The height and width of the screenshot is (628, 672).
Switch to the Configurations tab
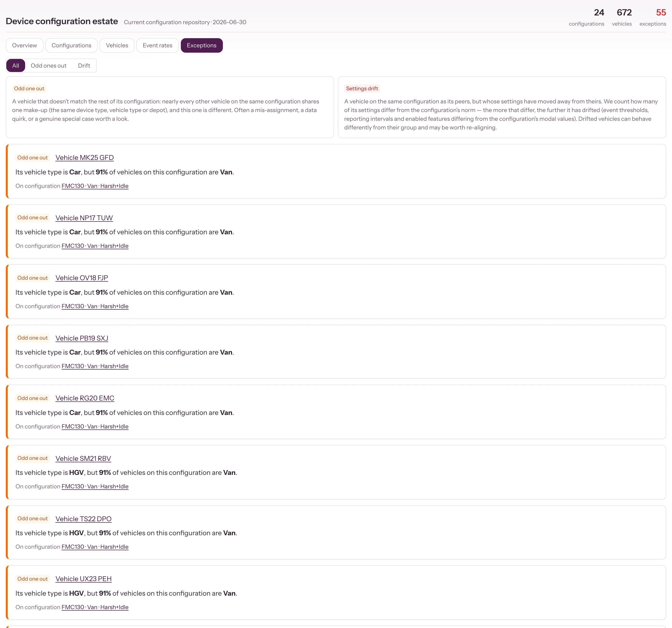[71, 45]
